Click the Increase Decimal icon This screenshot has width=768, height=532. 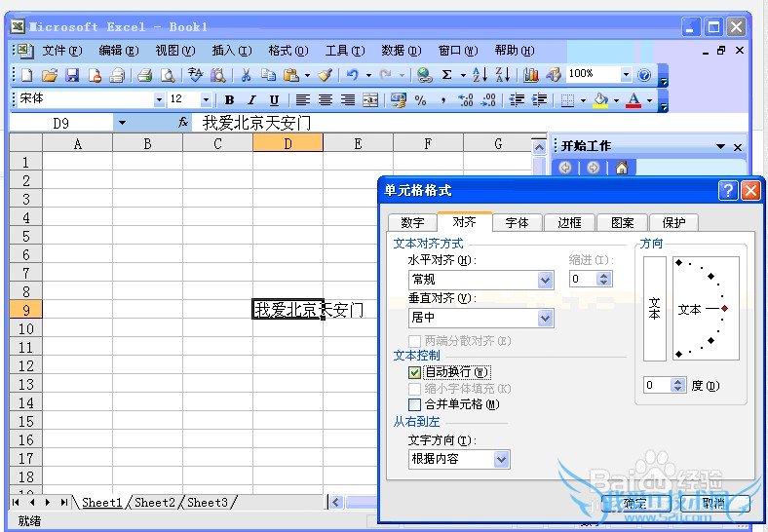pyautogui.click(x=465, y=100)
